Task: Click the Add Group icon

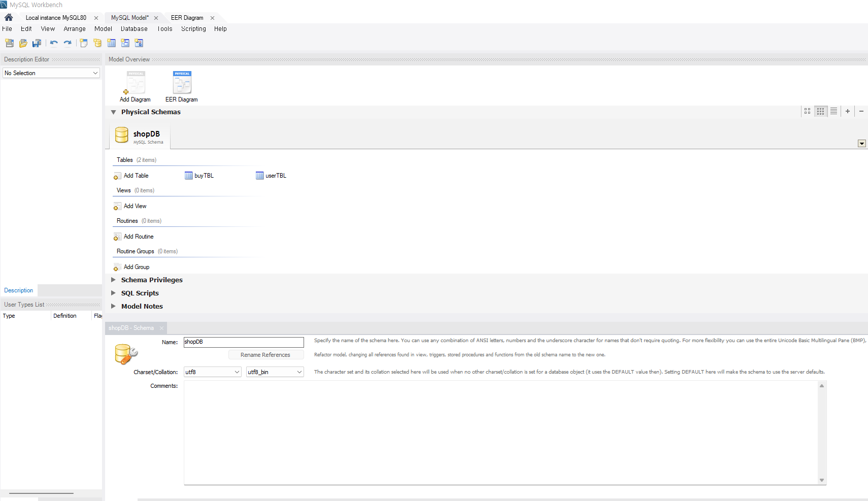Action: (x=117, y=268)
